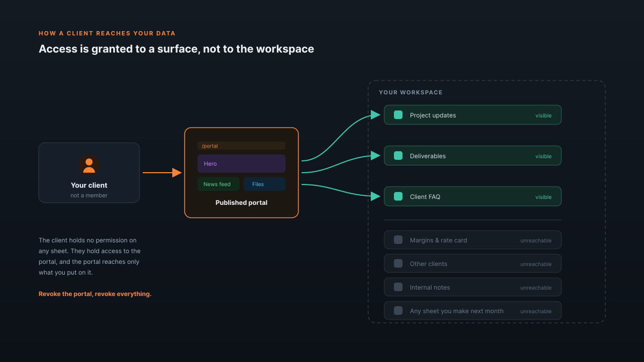The image size is (644, 362).
Task: Click 'HOW A CLIENT REACHES YOUR DATA' label
Action: click(x=107, y=33)
